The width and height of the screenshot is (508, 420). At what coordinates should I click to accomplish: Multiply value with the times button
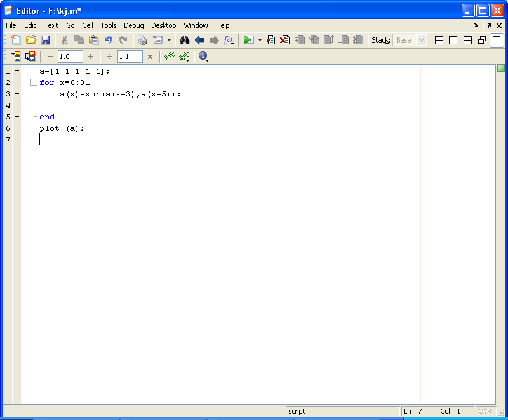tap(150, 56)
